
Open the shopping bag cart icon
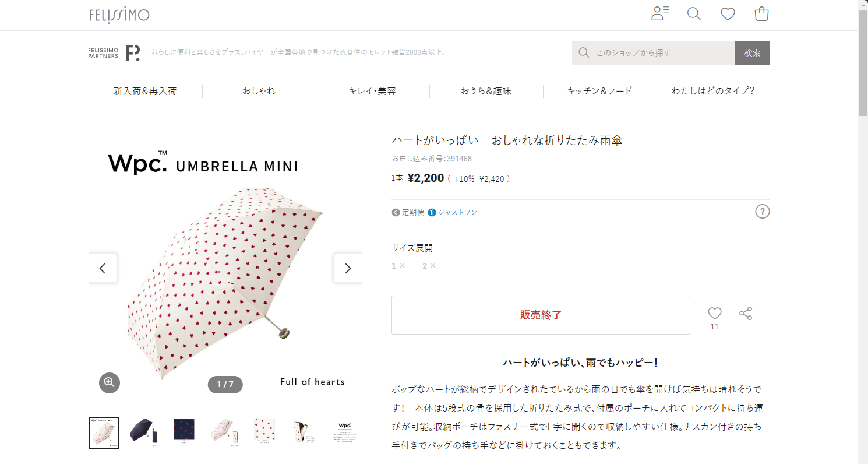(x=761, y=14)
